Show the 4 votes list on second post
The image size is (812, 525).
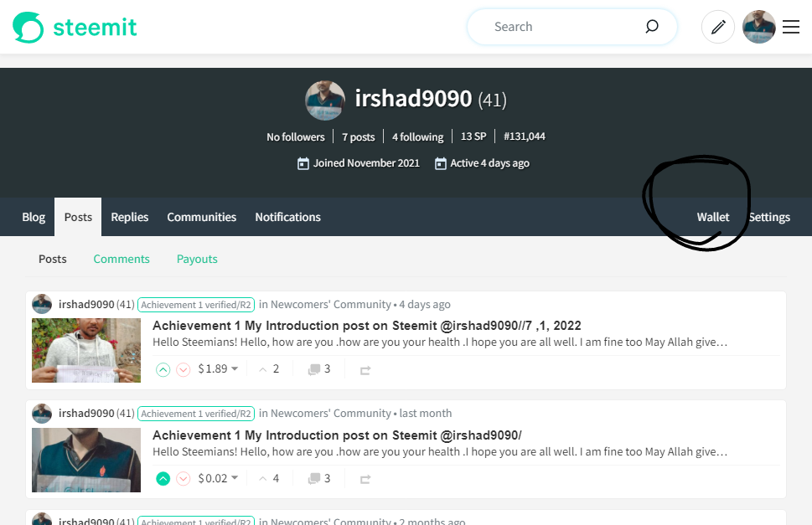[269, 478]
